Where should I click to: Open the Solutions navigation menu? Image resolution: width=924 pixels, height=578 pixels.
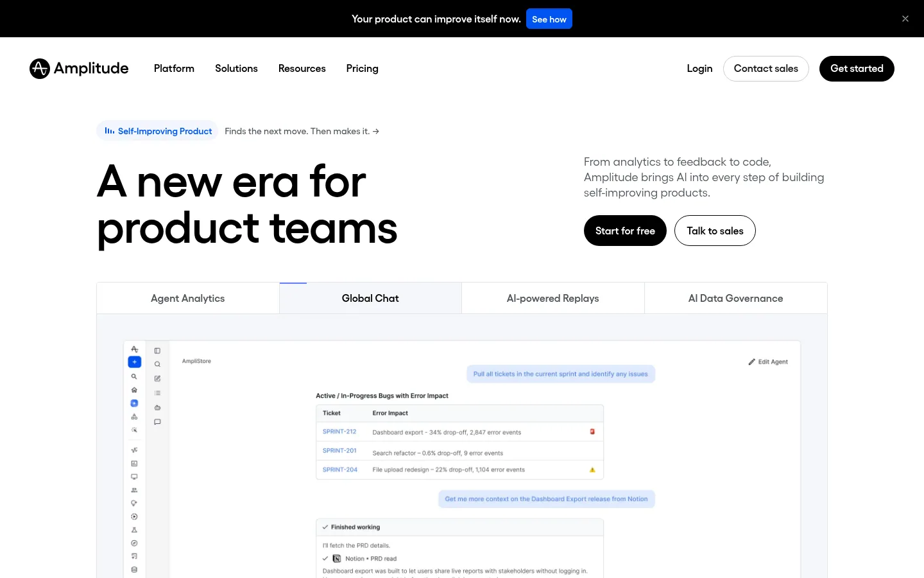[x=236, y=69]
